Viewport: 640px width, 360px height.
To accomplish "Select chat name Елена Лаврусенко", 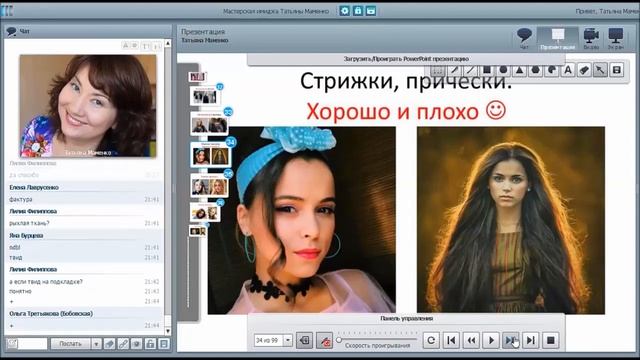I will tap(34, 187).
